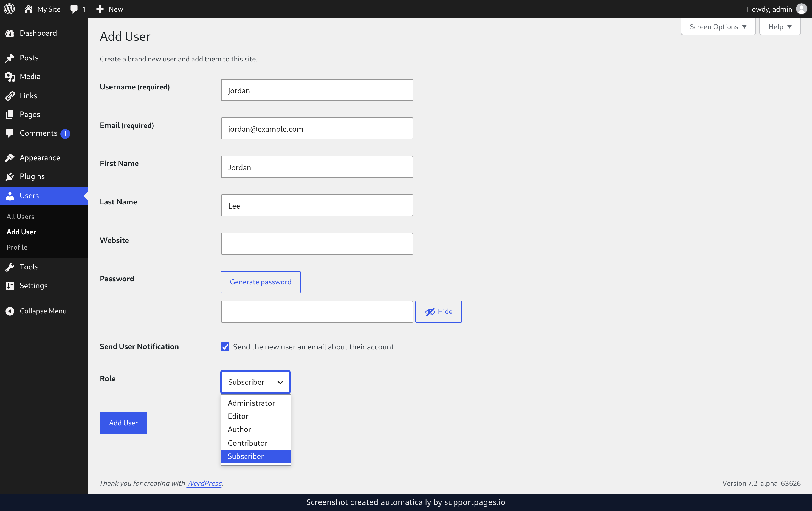812x511 pixels.
Task: Open the Add User submenu item
Action: [x=21, y=232]
